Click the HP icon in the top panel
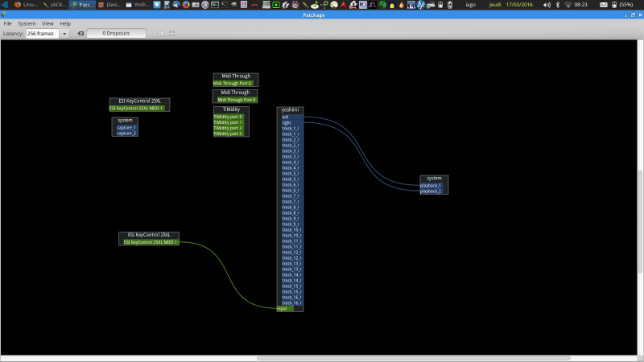This screenshot has width=644, height=362. [420, 5]
